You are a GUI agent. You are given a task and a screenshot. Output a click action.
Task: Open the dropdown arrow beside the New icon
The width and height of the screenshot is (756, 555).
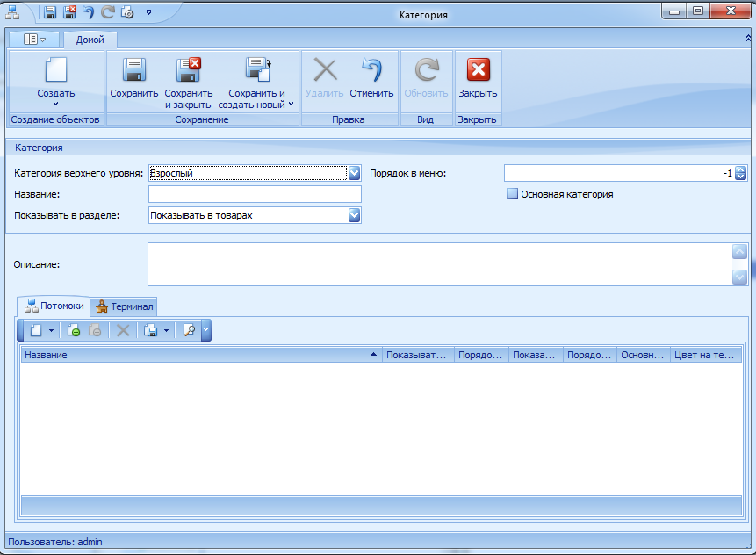51,330
